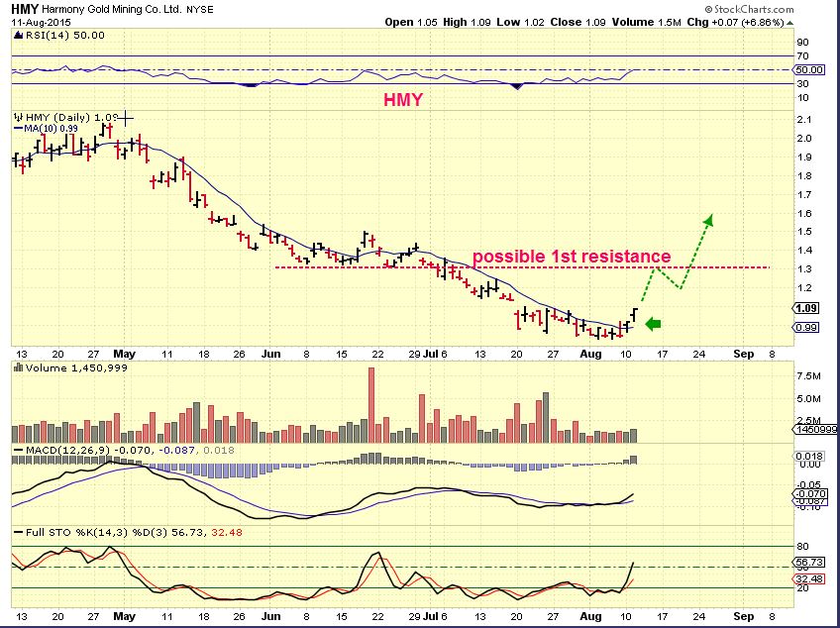The height and width of the screenshot is (628, 840).
Task: Click the Aug label below the stochastic panel
Action: tap(591, 616)
